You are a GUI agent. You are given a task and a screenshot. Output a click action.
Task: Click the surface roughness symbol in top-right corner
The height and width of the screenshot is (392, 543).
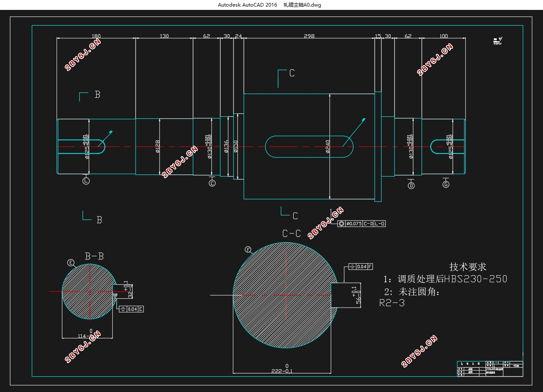[x=497, y=41]
